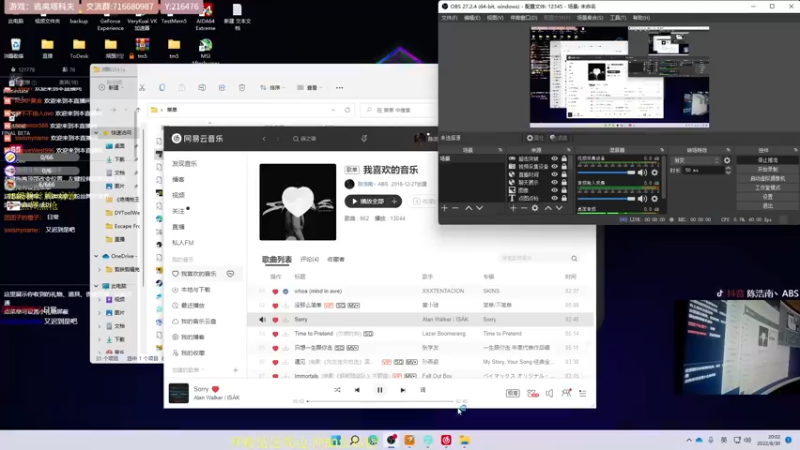Toggle heart on whoa (mind in awe) row
This screenshot has height=450, width=800.
tap(275, 291)
